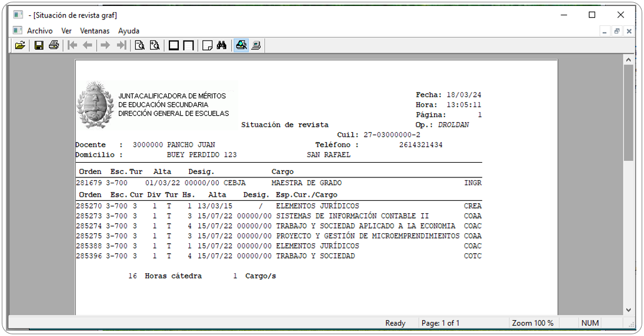Click the document icon beside the Archivo menu
This screenshot has width=644, height=336.
(17, 31)
